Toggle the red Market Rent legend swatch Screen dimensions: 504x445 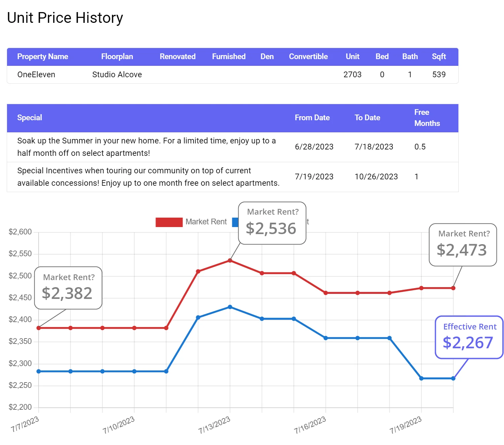(x=169, y=222)
